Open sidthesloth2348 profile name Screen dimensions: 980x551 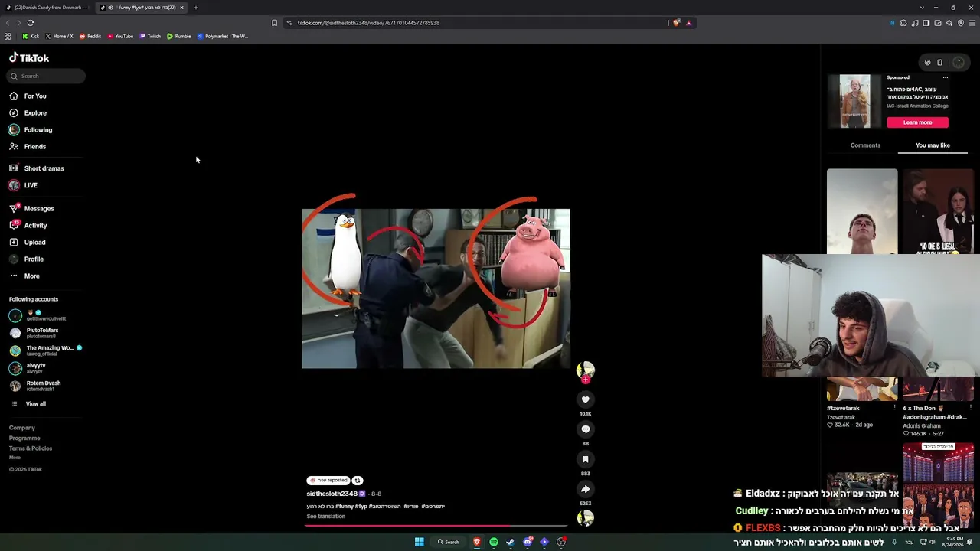pyautogui.click(x=332, y=494)
